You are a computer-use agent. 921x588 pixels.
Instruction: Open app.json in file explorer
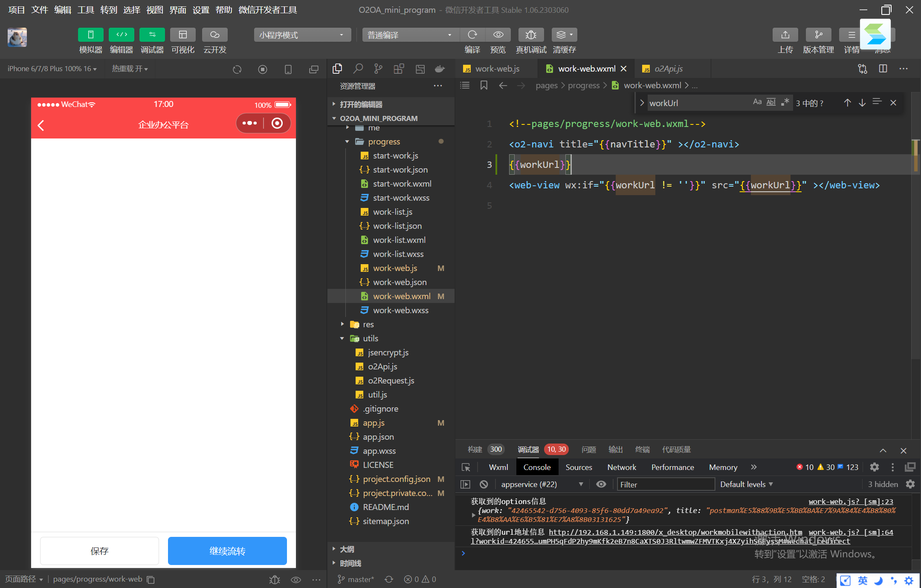[378, 437]
